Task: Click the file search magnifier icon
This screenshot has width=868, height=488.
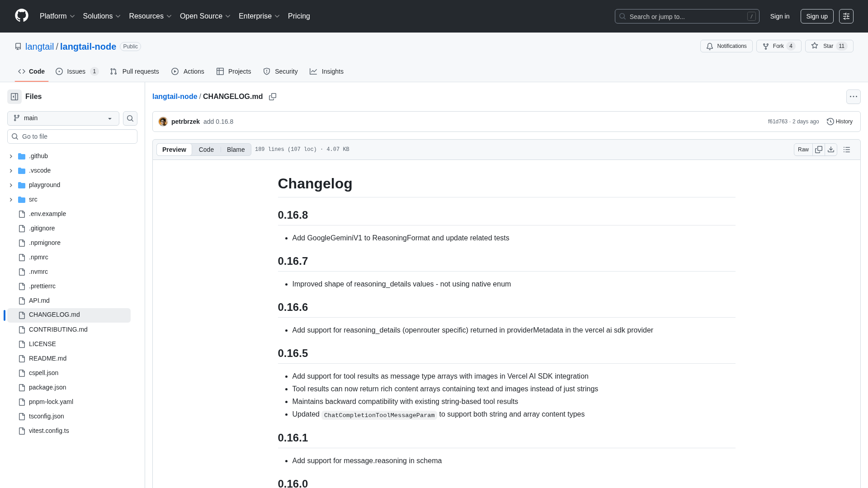Action: 130,118
